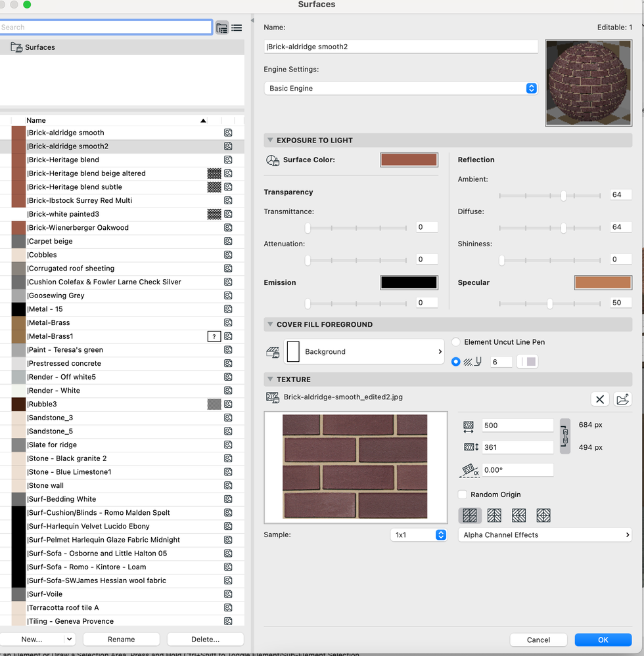The width and height of the screenshot is (644, 656).
Task: Open the browse texture file icon
Action: point(622,399)
